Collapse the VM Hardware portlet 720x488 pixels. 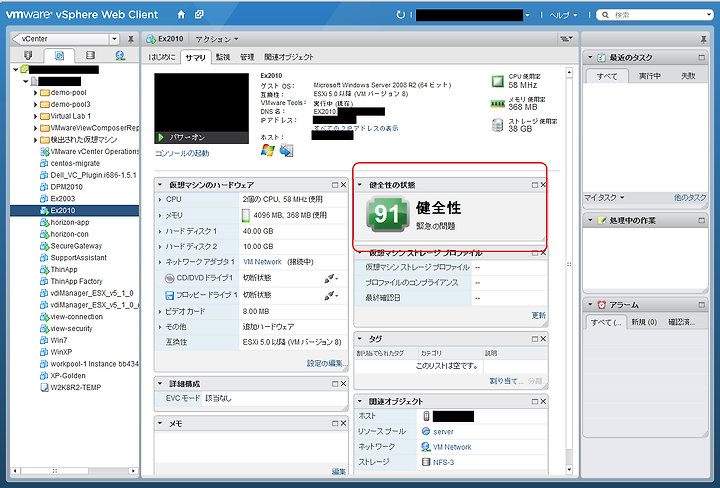pos(160,185)
